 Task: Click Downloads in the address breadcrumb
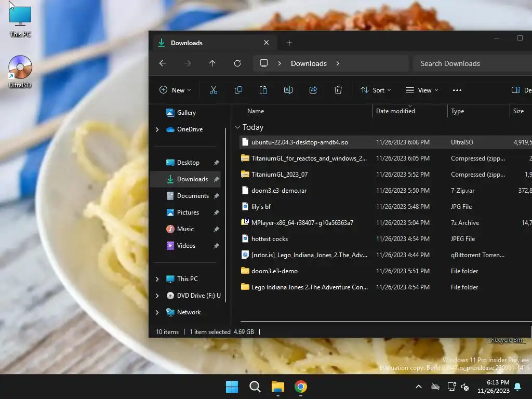point(309,63)
